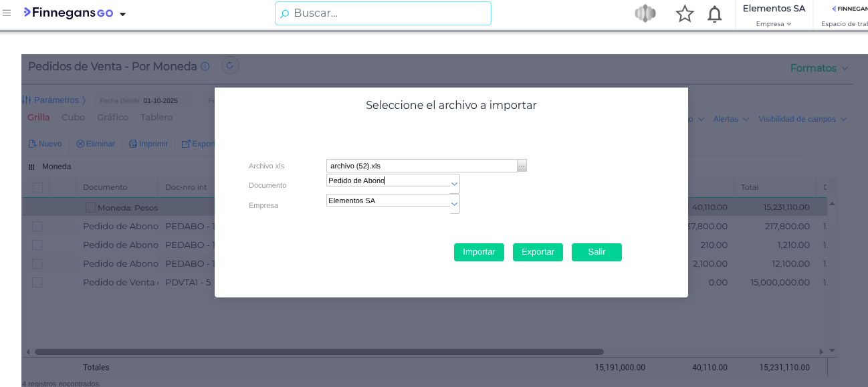Open the notifications bell
Image resolution: width=868 pixels, height=387 pixels.
tap(714, 14)
